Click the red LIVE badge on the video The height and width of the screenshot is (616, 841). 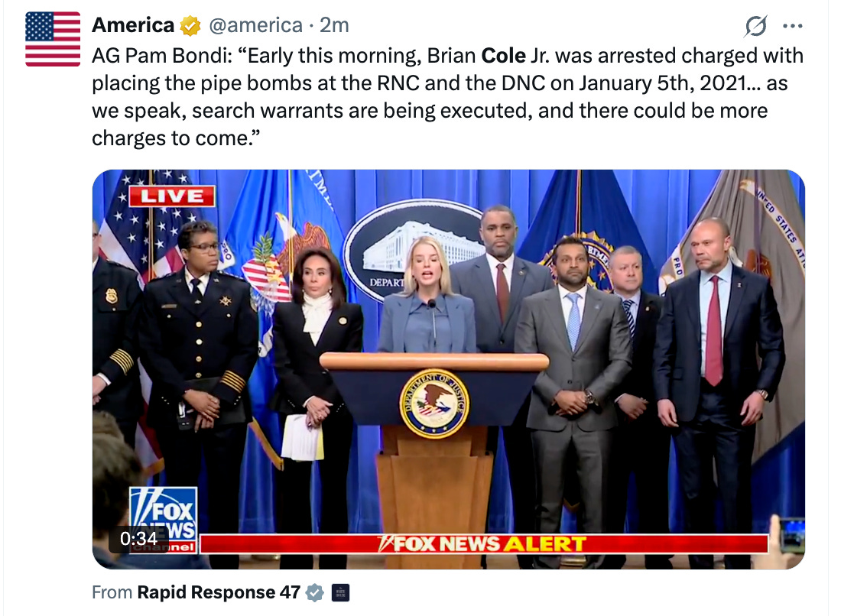[171, 196]
